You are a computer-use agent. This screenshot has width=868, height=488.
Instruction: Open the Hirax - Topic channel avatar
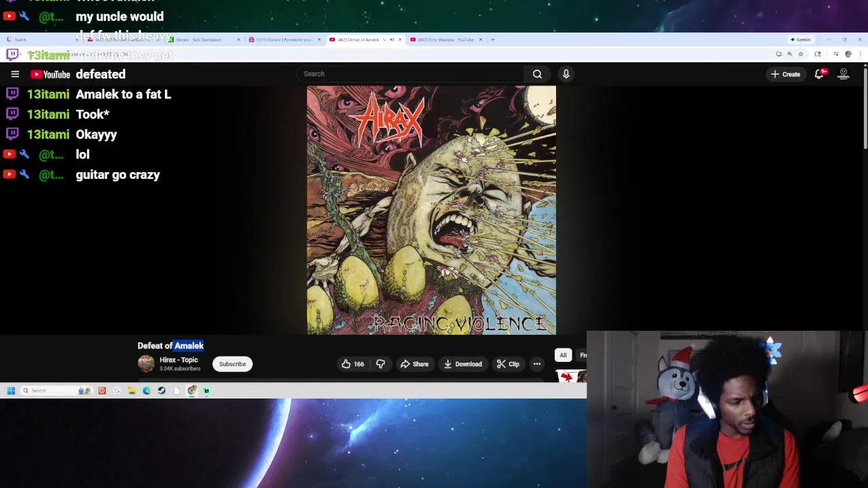coord(146,364)
